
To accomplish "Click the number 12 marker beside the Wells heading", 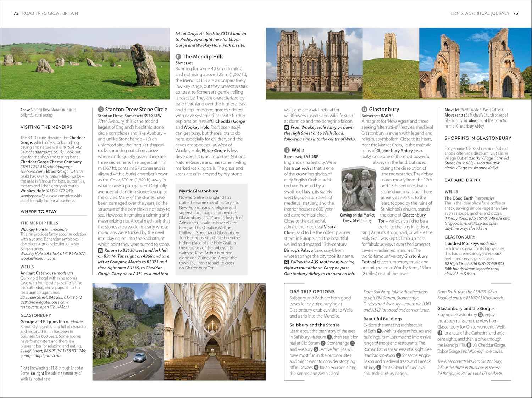I will coord(287,150).
